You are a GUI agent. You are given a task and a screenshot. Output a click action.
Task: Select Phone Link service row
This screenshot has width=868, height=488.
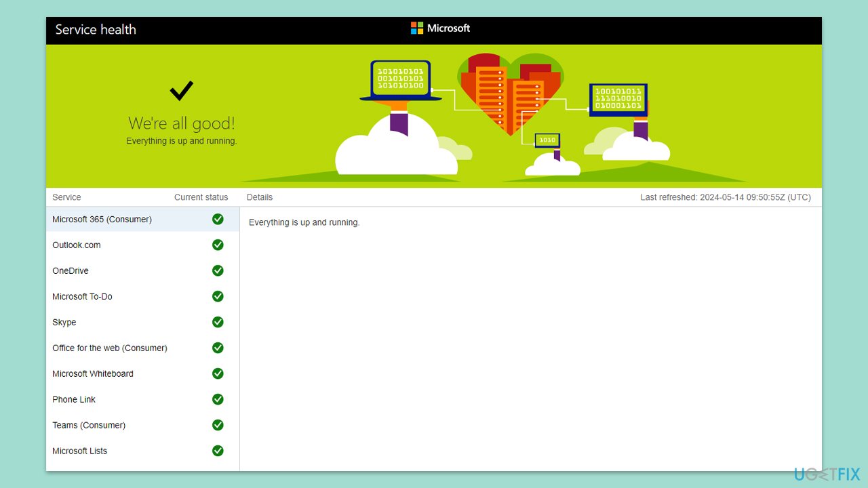click(142, 399)
